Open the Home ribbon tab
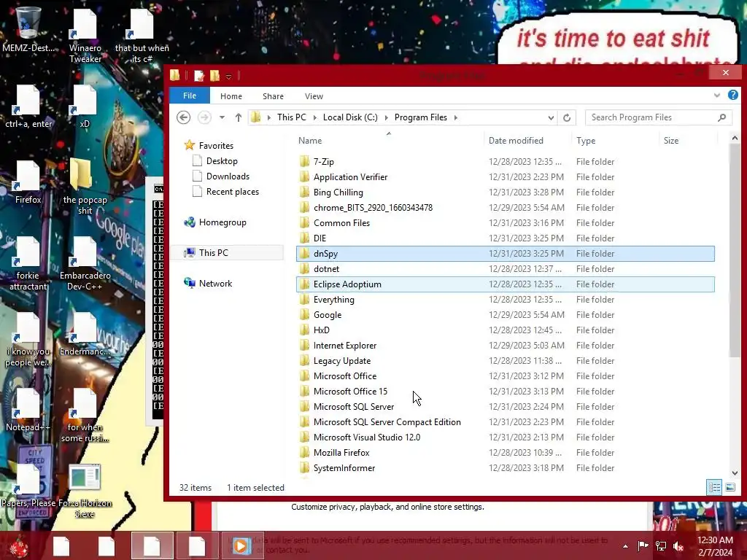 tap(231, 96)
